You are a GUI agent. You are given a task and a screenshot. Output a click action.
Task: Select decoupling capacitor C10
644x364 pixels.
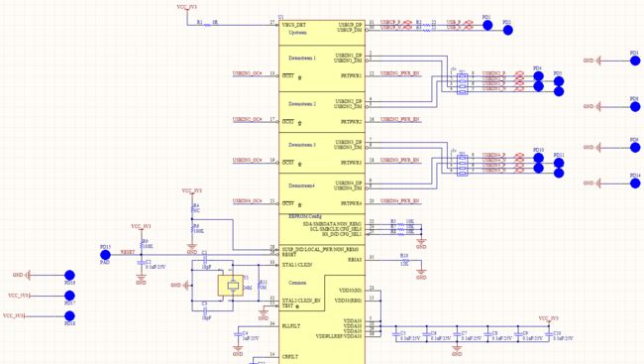(x=549, y=334)
